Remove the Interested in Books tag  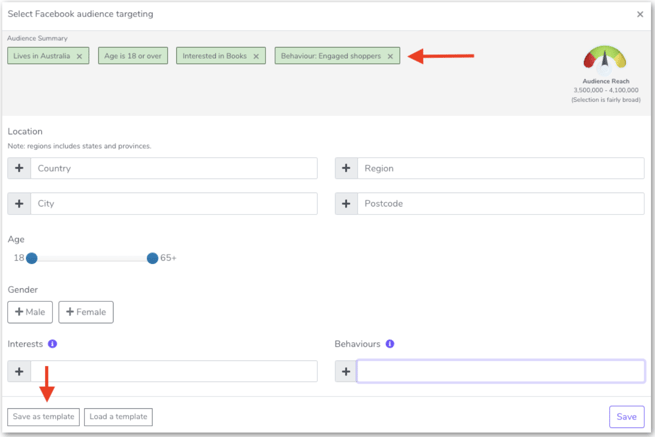(256, 56)
